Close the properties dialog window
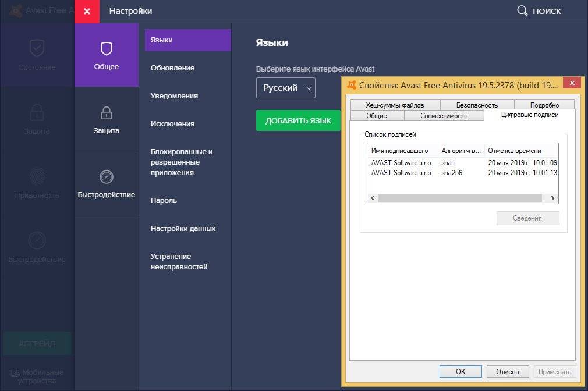 [x=572, y=83]
